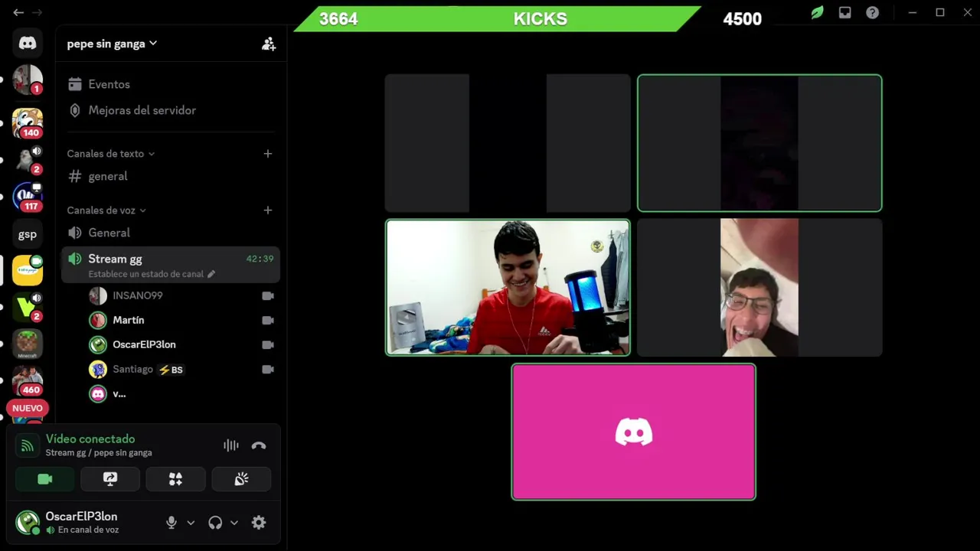This screenshot has height=551, width=980.
Task: Edit channel status with pencil icon
Action: [211, 274]
